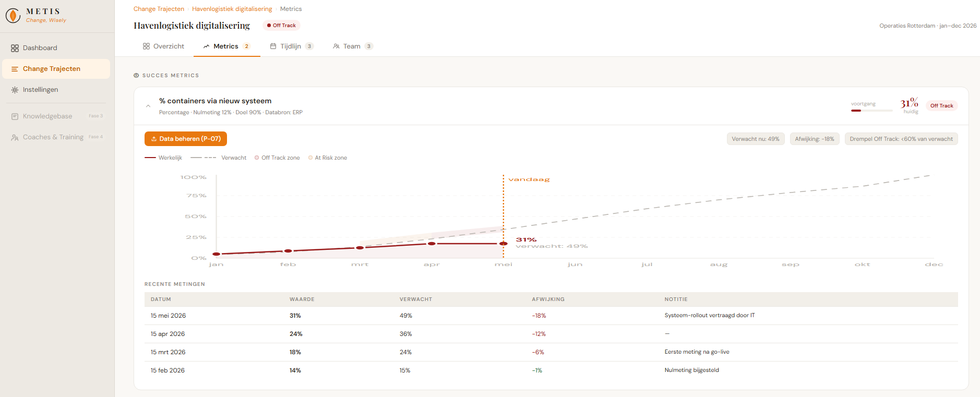980x397 pixels.
Task: Click the Coaches & Training people icon
Action: pos(15,137)
